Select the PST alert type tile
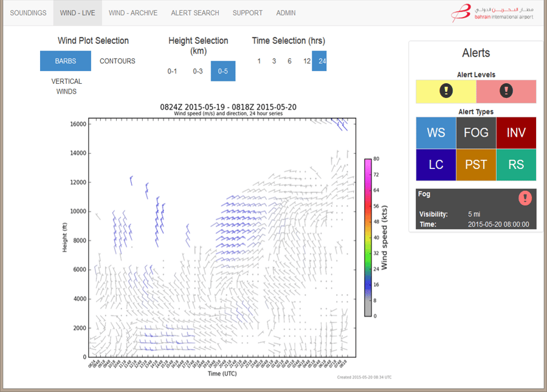Viewport: 547px width, 392px height. (x=476, y=165)
